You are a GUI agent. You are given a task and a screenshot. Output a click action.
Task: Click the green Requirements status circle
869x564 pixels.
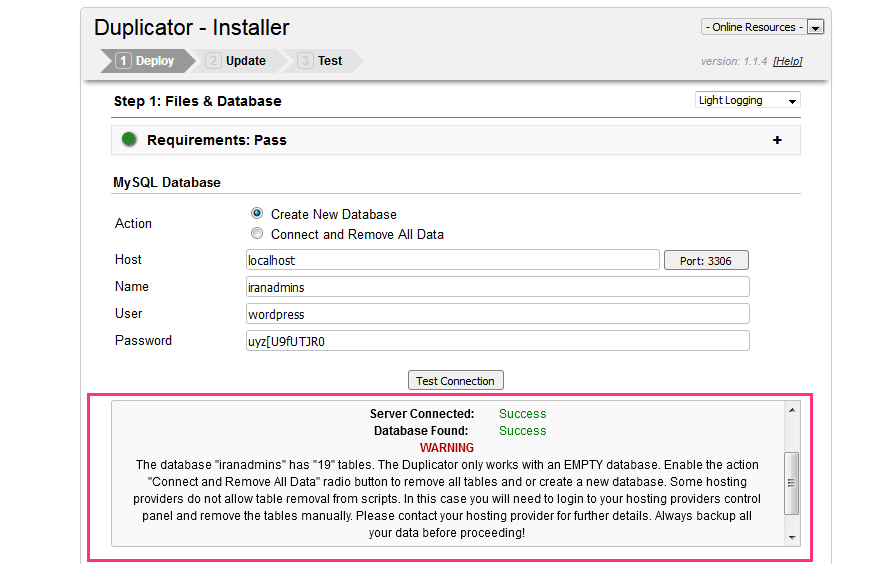pos(129,140)
